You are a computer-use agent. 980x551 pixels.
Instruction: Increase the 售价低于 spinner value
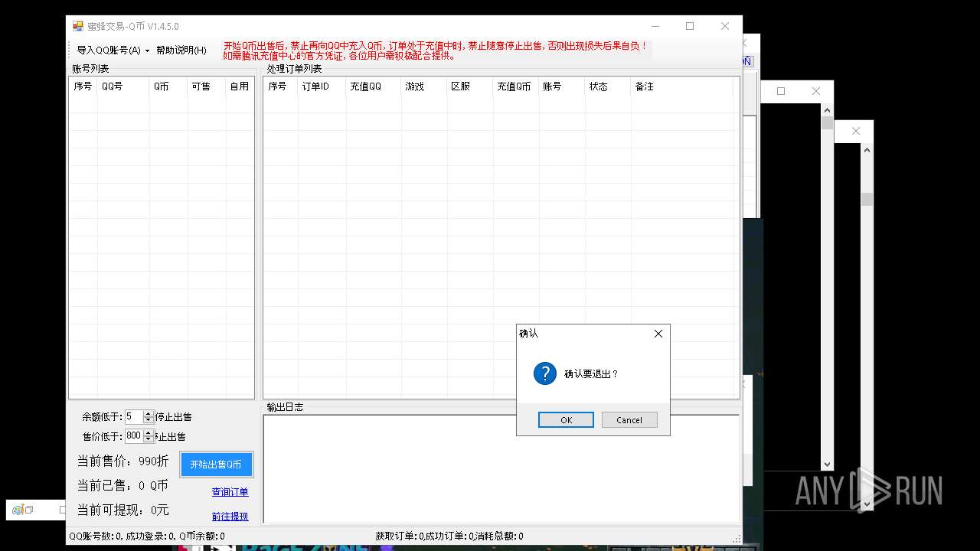[149, 433]
